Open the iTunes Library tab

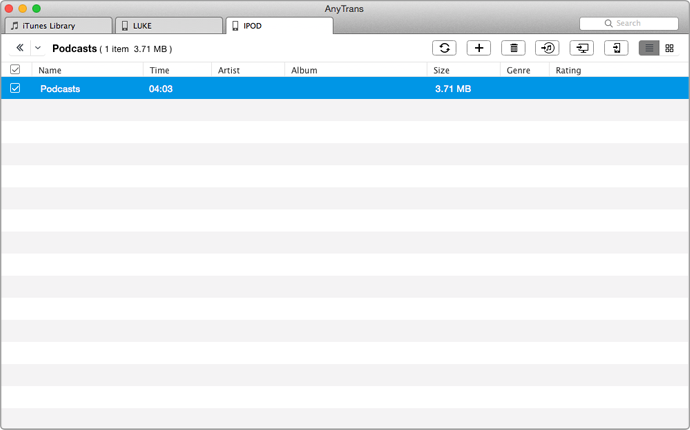(x=58, y=26)
